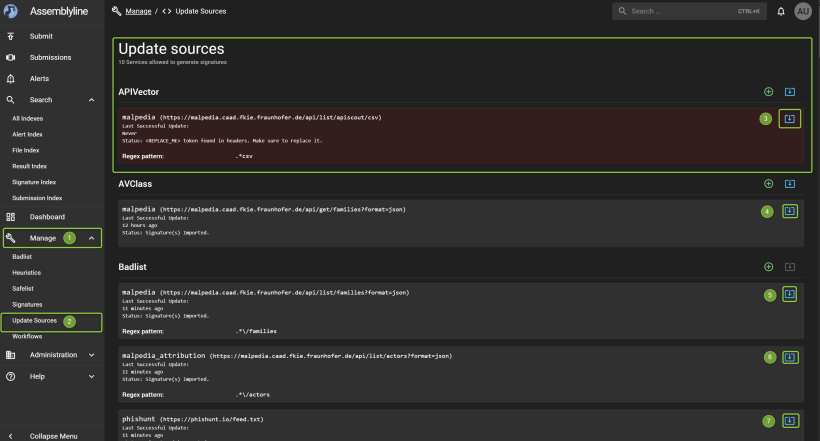This screenshot has height=441, width=820.
Task: Go to Alerts in the sidebar
Action: point(41,78)
